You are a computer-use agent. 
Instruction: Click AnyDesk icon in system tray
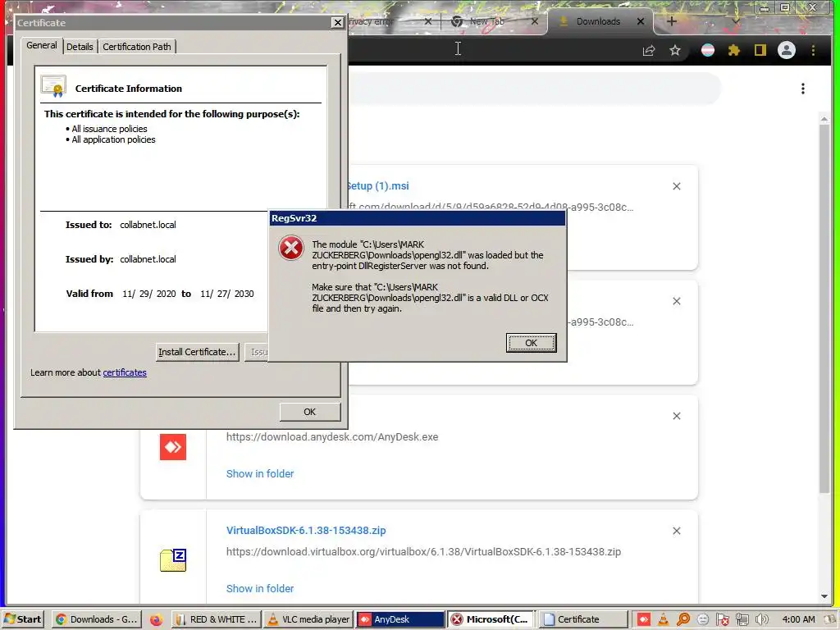tap(643, 620)
